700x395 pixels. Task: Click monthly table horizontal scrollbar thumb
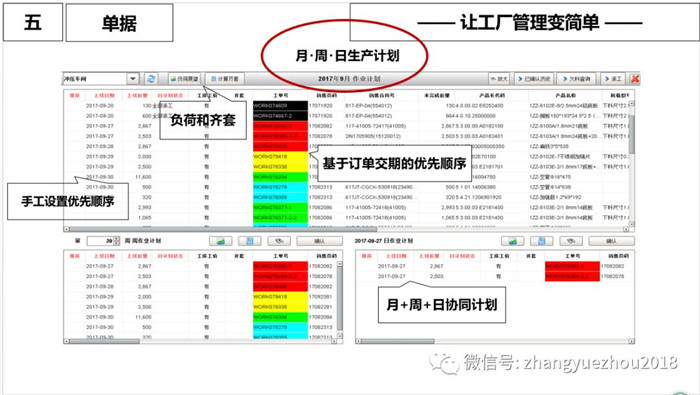(x=223, y=229)
